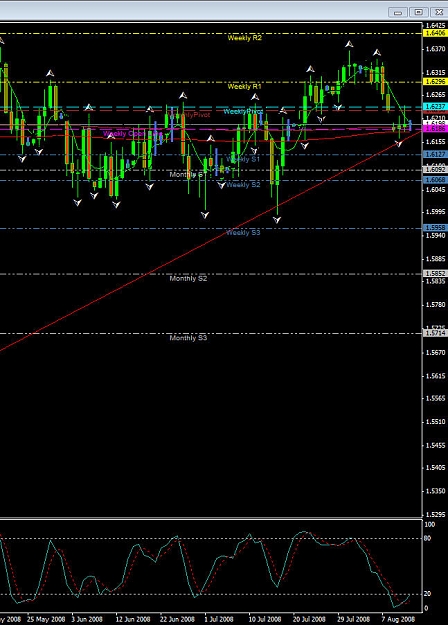Click the Weekly S3 label
The width and height of the screenshot is (448, 625).
pyautogui.click(x=243, y=232)
